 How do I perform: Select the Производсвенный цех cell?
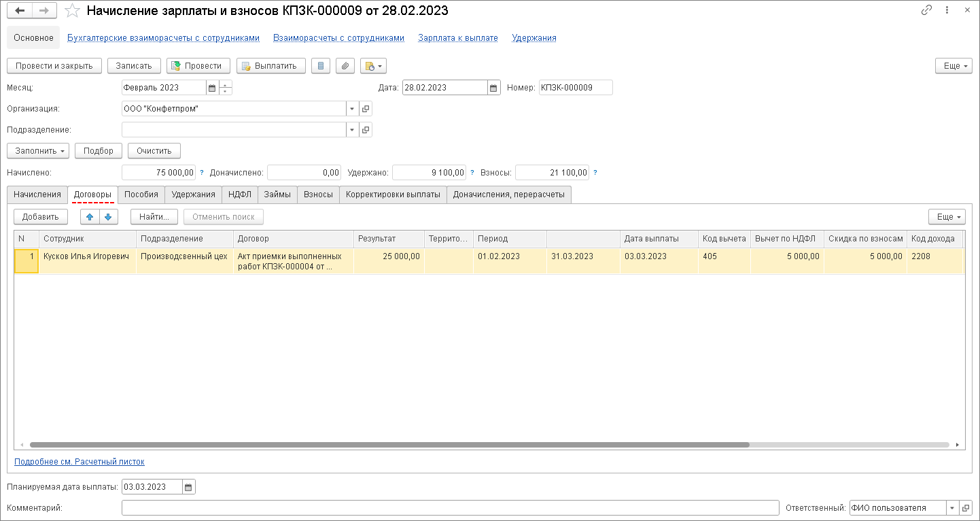click(184, 261)
